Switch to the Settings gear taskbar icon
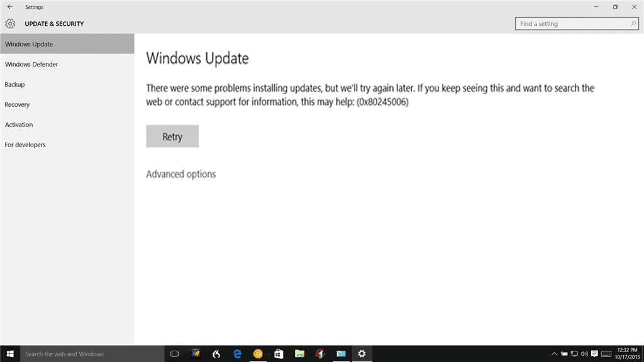The width and height of the screenshot is (644, 362). coord(362,354)
